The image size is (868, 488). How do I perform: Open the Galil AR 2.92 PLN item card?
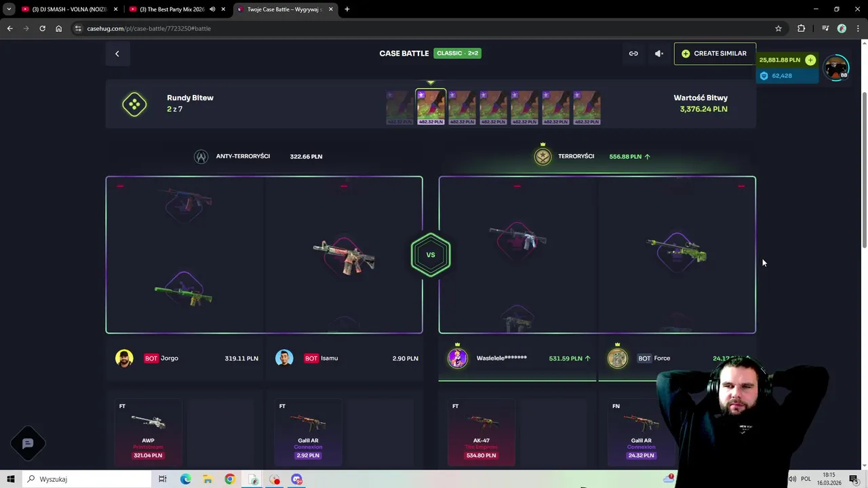coord(308,432)
